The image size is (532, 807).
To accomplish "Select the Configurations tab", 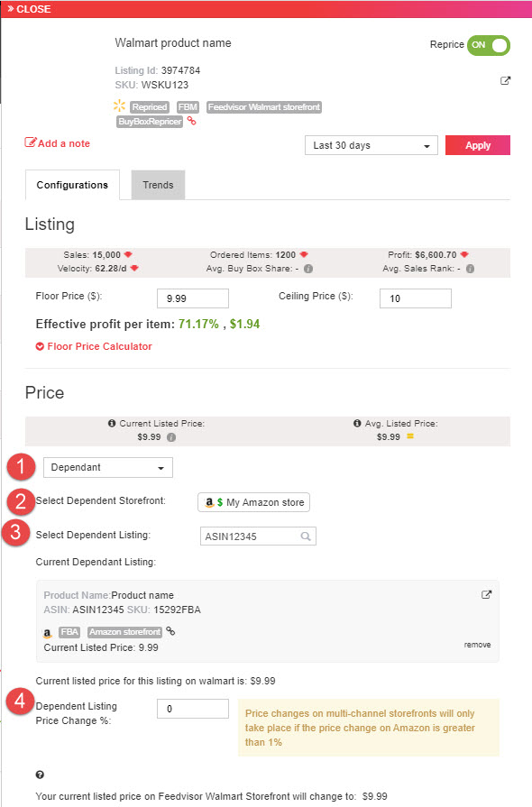I will (72, 185).
